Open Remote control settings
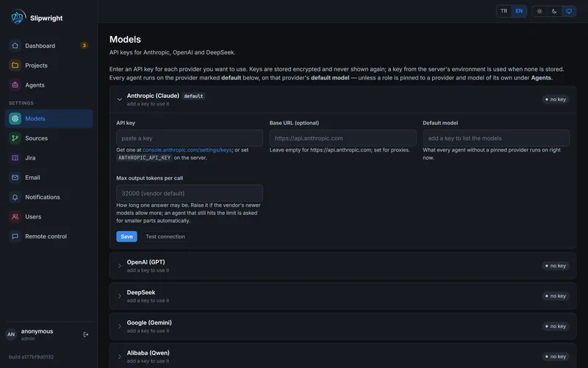588x368 pixels. tap(49, 236)
